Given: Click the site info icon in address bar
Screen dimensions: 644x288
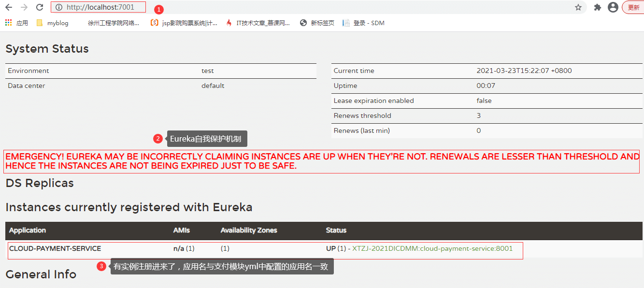Looking at the screenshot, I should pos(59,7).
